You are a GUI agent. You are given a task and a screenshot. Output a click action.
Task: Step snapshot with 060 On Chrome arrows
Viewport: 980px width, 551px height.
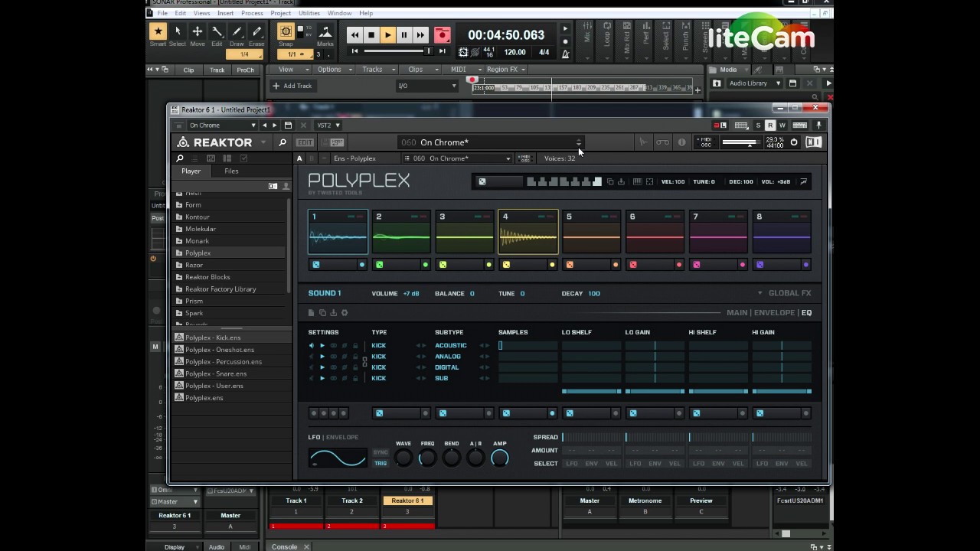579,142
